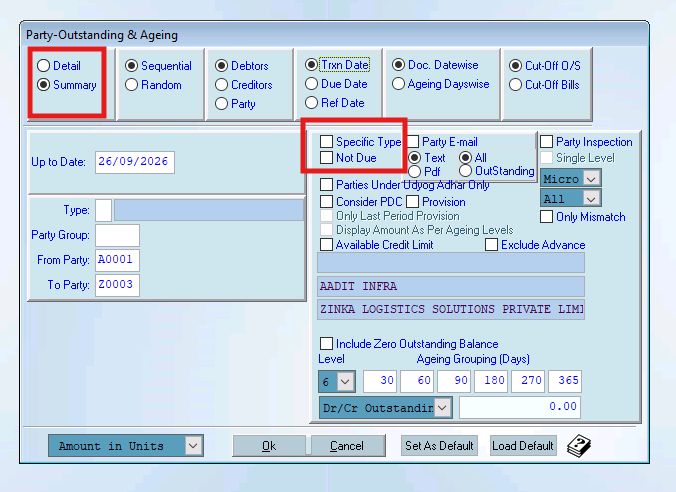
Task: Click ageing days field showing 60
Action: pos(416,381)
